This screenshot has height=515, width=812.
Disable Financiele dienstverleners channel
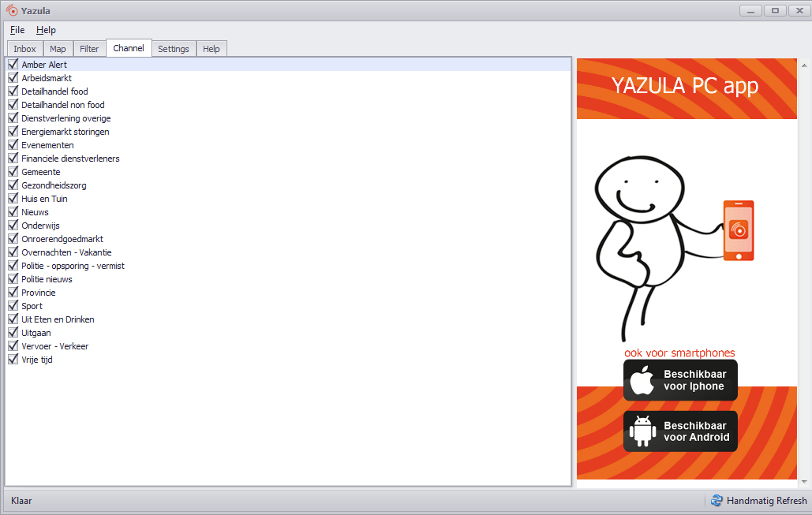pyautogui.click(x=13, y=159)
